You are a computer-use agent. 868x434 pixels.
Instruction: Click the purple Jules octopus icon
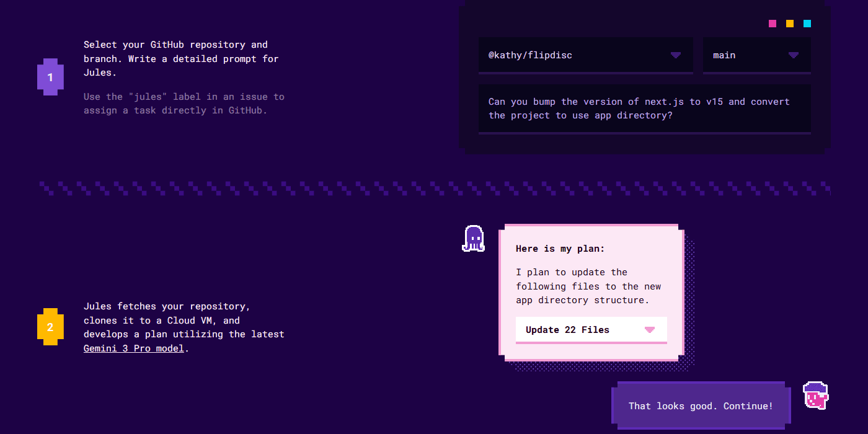(x=474, y=239)
